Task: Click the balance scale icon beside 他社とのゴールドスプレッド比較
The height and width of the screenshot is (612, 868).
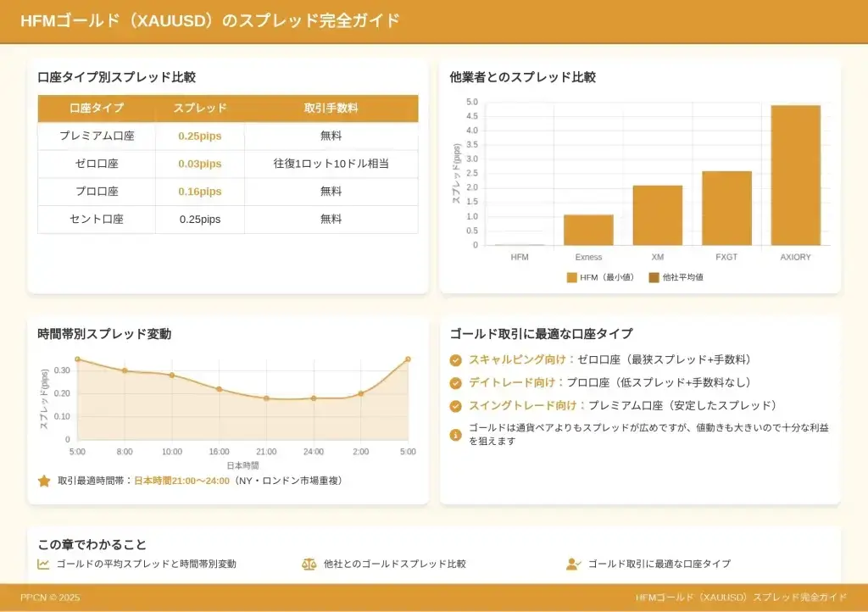Action: pyautogui.click(x=309, y=564)
